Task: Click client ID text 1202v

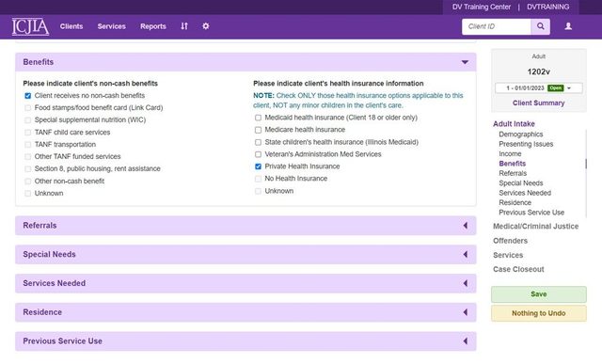Action: pos(539,71)
